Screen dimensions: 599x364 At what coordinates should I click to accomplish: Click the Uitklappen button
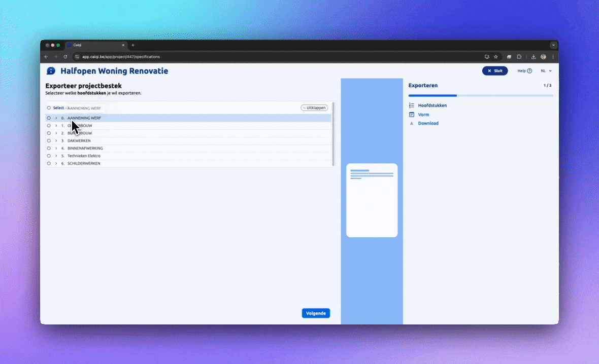click(x=314, y=108)
